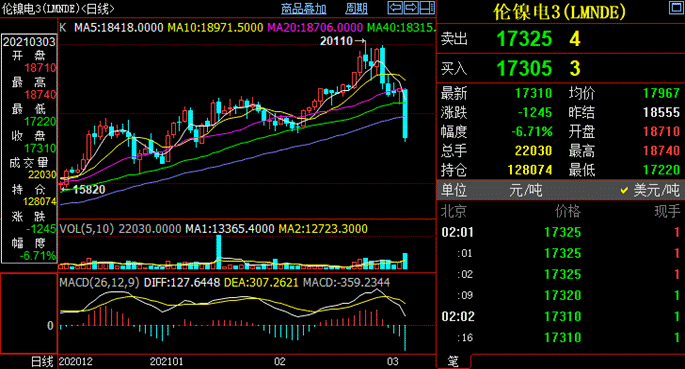
Task: Click the tallest cyan volume bar
Action: pyautogui.click(x=218, y=252)
